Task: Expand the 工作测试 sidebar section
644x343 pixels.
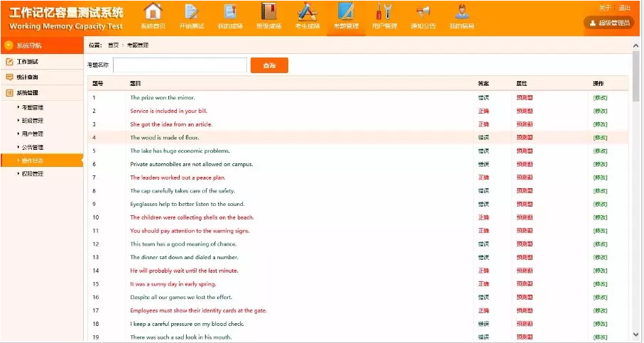Action: [42, 62]
